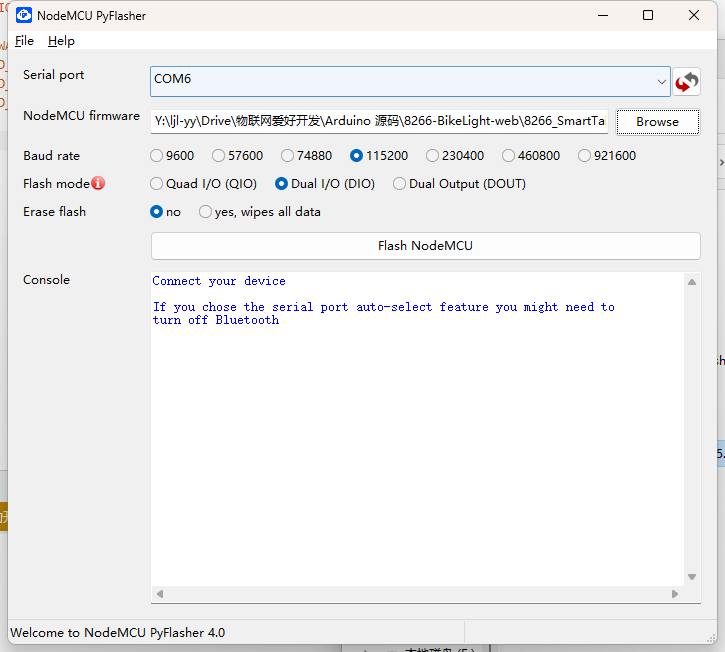This screenshot has width=725, height=652.
Task: Choose 921600 baud rate option
Action: pos(584,156)
